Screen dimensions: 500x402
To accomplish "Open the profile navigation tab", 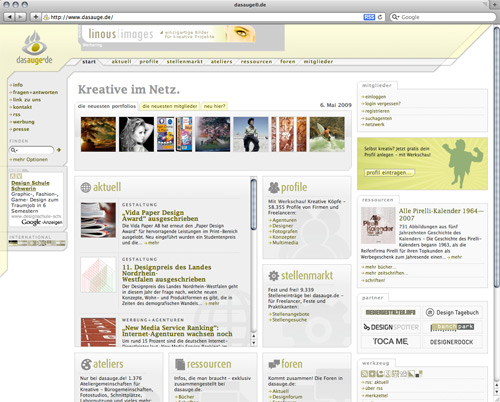I will [149, 62].
